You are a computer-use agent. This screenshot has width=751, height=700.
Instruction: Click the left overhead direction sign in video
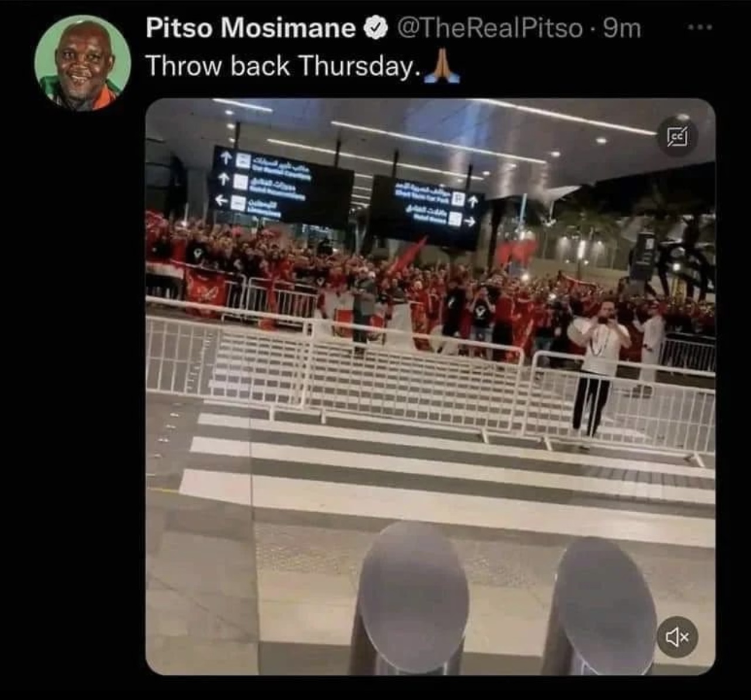point(282,186)
